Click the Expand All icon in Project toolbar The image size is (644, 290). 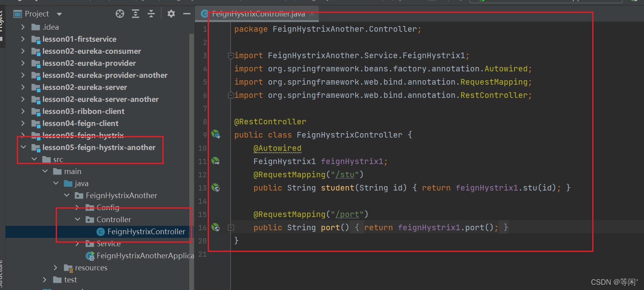(136, 14)
